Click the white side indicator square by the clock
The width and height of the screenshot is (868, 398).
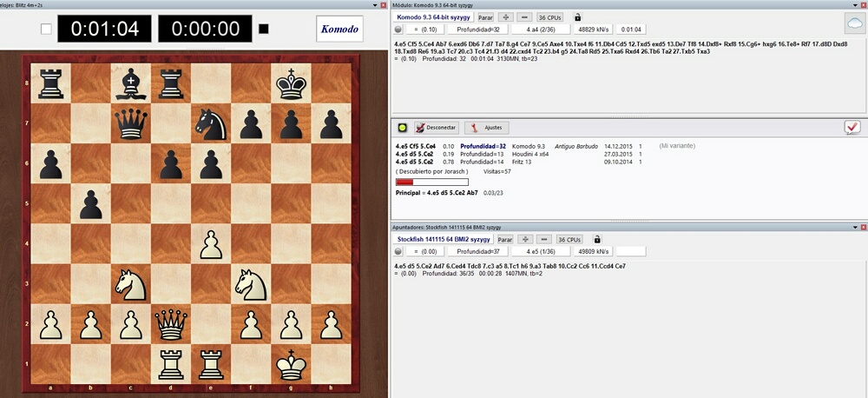(x=46, y=29)
